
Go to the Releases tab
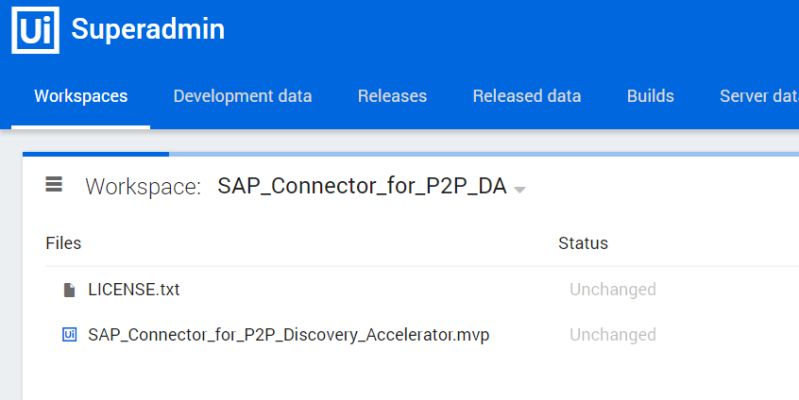tap(392, 96)
